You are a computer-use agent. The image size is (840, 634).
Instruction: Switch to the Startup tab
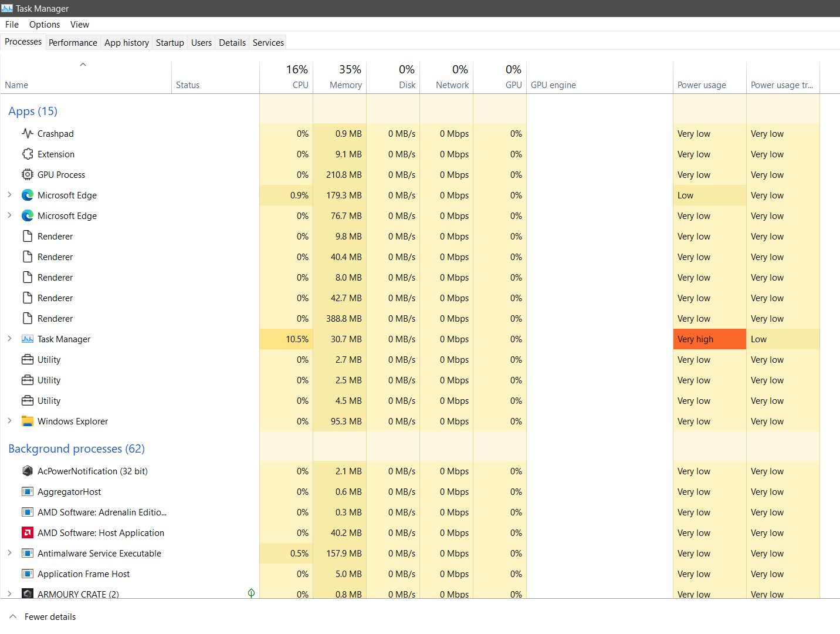coord(170,42)
